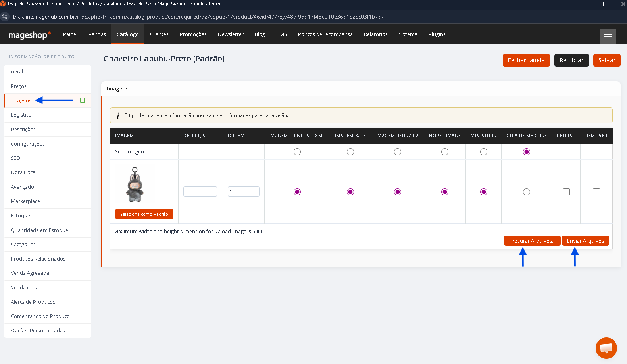Click the info icon in the notice
Image resolution: width=627 pixels, height=364 pixels.
pos(118,115)
